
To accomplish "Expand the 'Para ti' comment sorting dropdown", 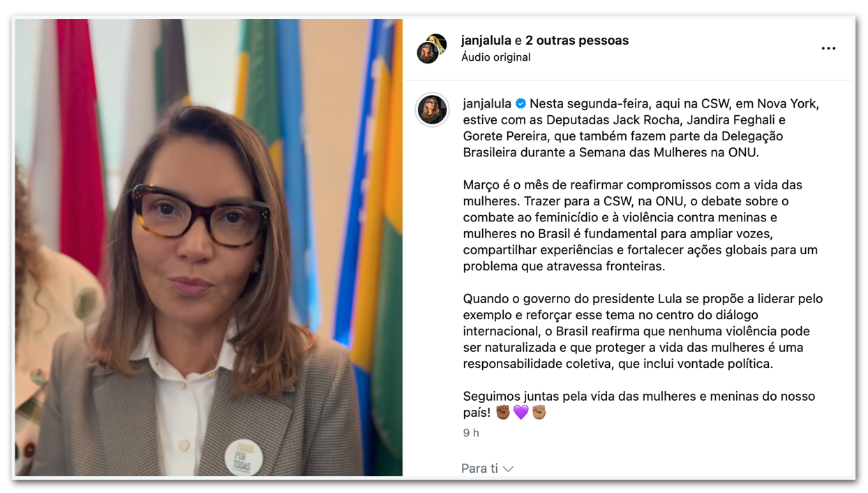I will click(x=487, y=469).
